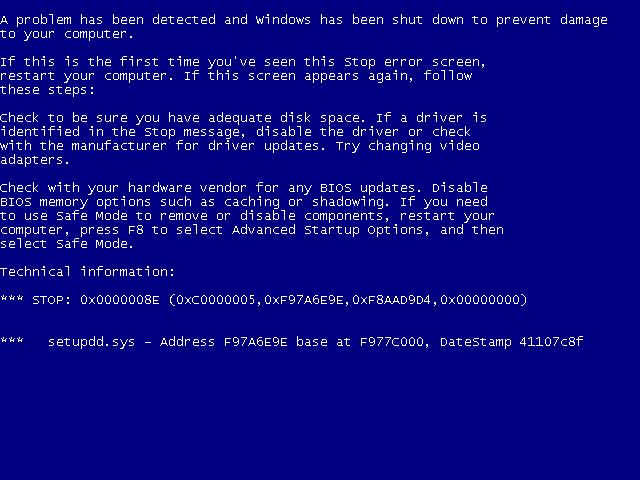The height and width of the screenshot is (480, 640).
Task: Click the three asterisks before STOP
Action: tap(12, 298)
